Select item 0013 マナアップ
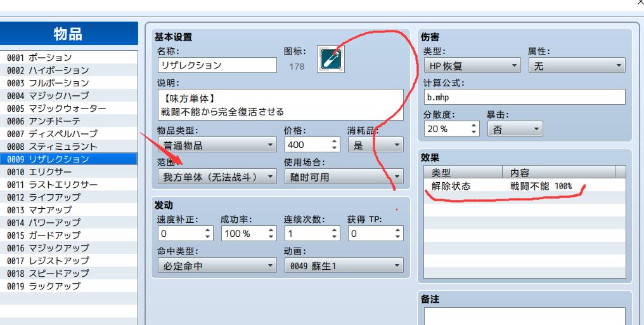 pos(69,210)
